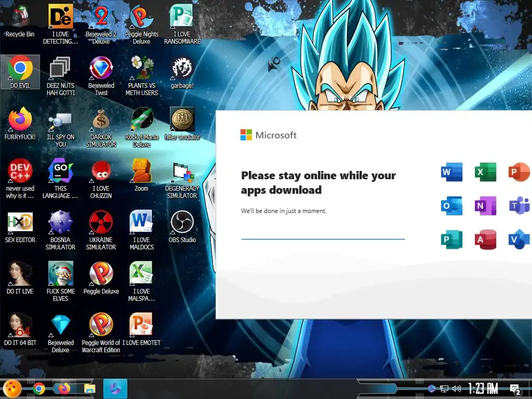Click the Publisher icon in Office installer
532x399 pixels.
(x=451, y=239)
